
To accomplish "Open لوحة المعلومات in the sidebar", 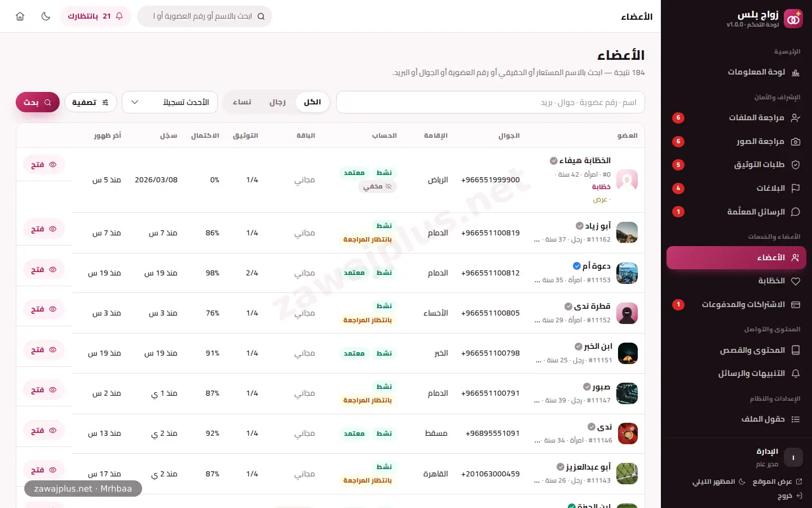I will click(x=736, y=72).
